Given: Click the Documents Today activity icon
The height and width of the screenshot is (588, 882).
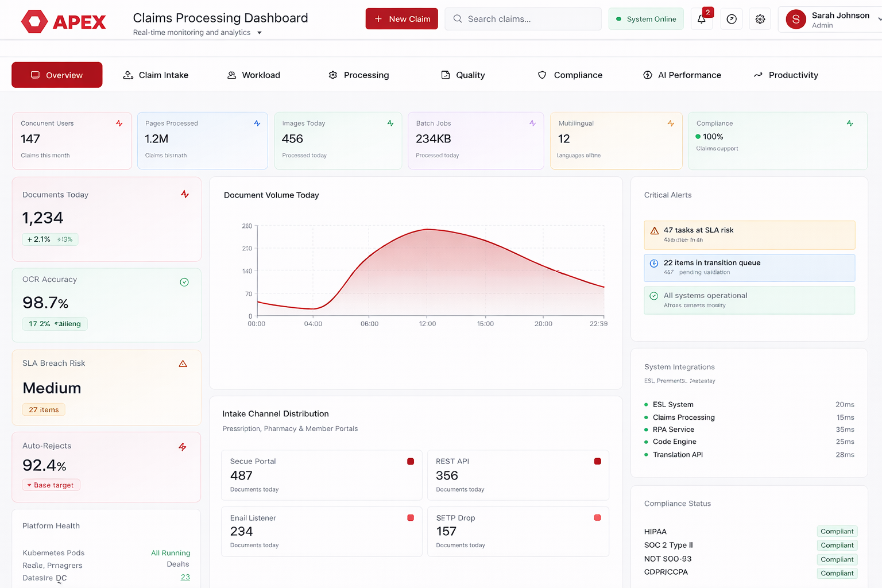Looking at the screenshot, I should click(185, 194).
